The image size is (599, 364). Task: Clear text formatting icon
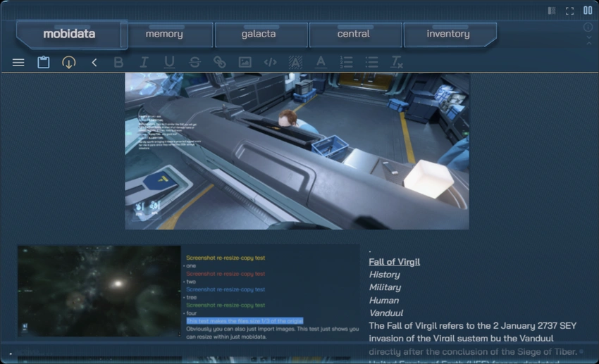coord(397,62)
